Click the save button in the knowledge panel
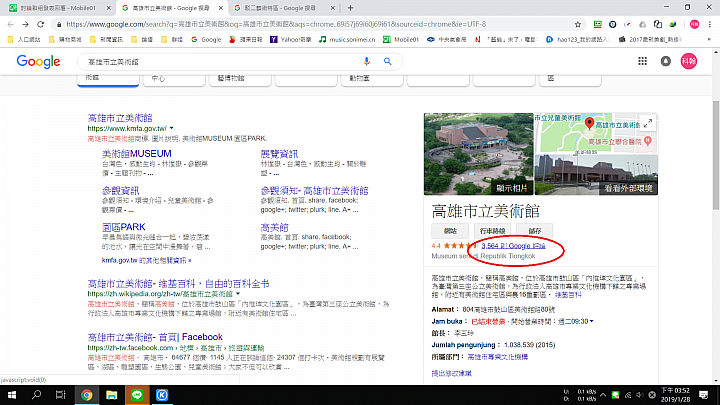The height and width of the screenshot is (405, 720). click(x=534, y=231)
